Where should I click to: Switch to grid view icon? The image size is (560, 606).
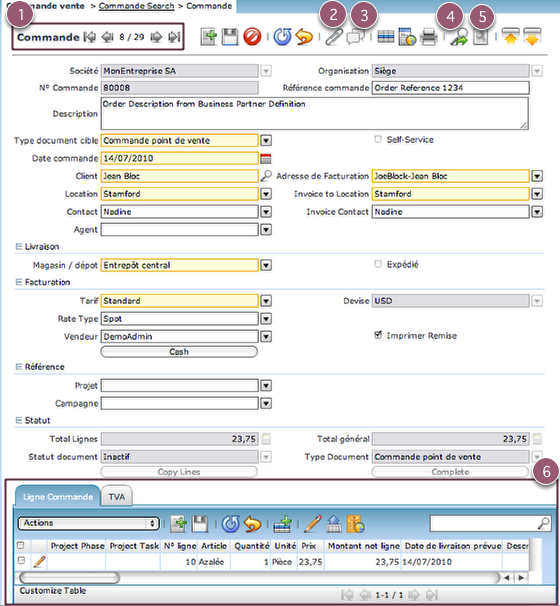385,37
